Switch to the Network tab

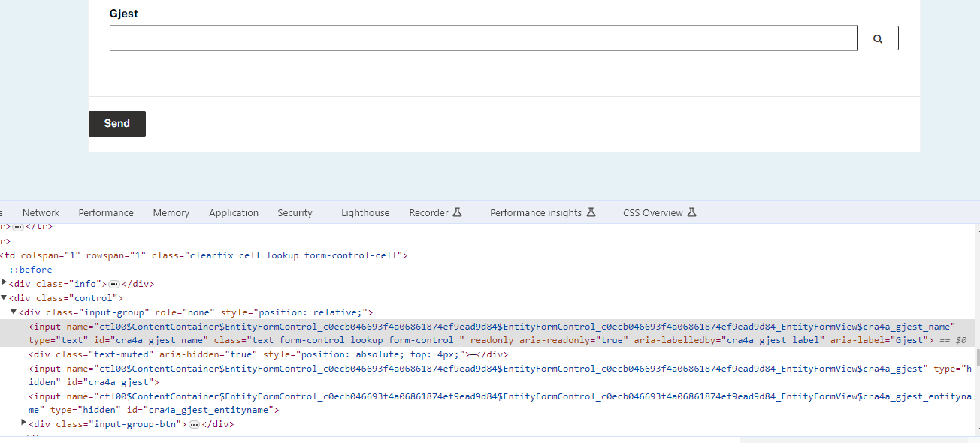[41, 212]
